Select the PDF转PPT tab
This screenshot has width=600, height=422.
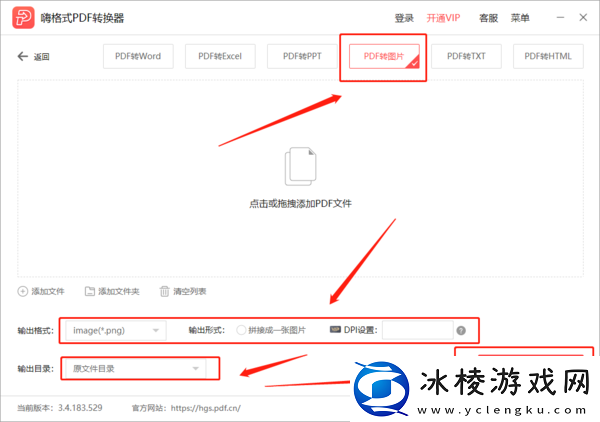[x=302, y=56]
